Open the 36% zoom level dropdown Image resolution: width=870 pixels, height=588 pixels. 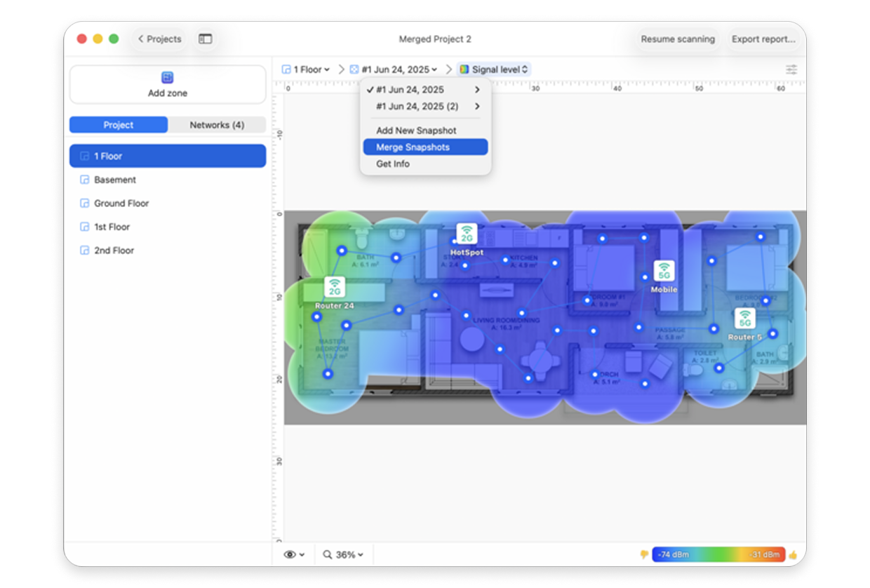point(344,554)
